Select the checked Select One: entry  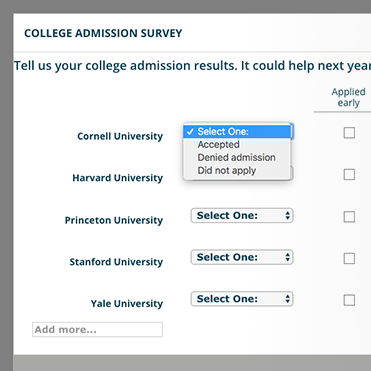[237, 132]
